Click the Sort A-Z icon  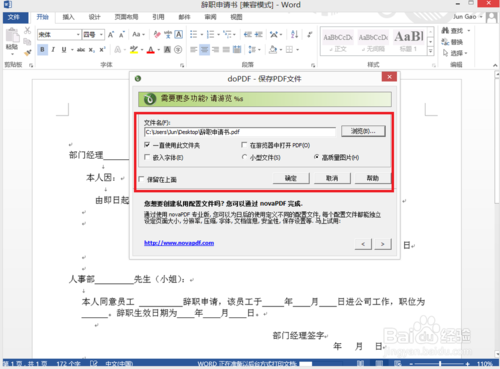pyautogui.click(x=294, y=34)
